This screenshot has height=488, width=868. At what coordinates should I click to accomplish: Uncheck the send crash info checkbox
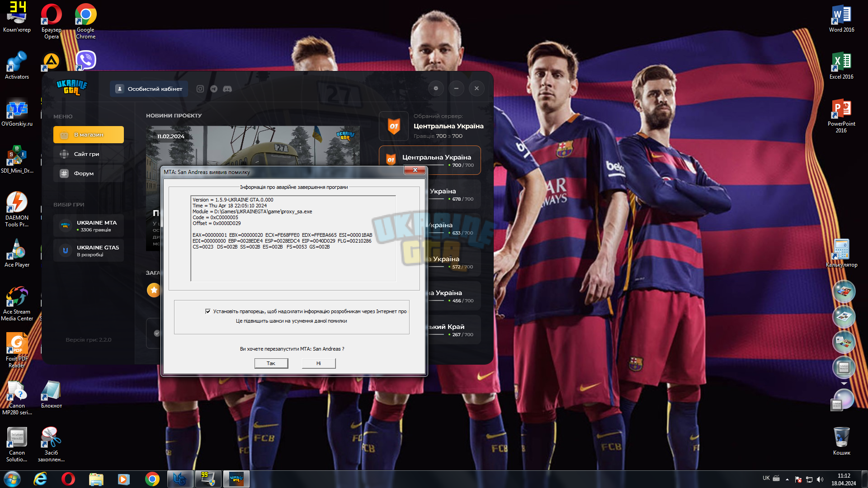(208, 311)
